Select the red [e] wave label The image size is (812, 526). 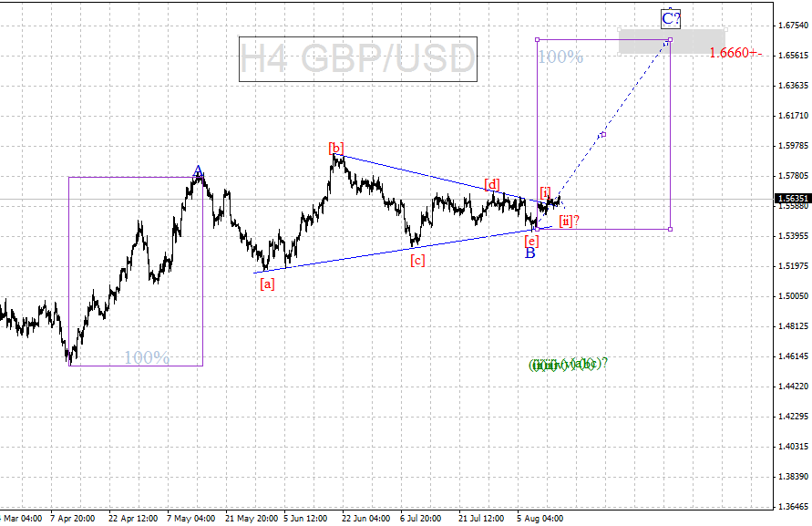[531, 241]
